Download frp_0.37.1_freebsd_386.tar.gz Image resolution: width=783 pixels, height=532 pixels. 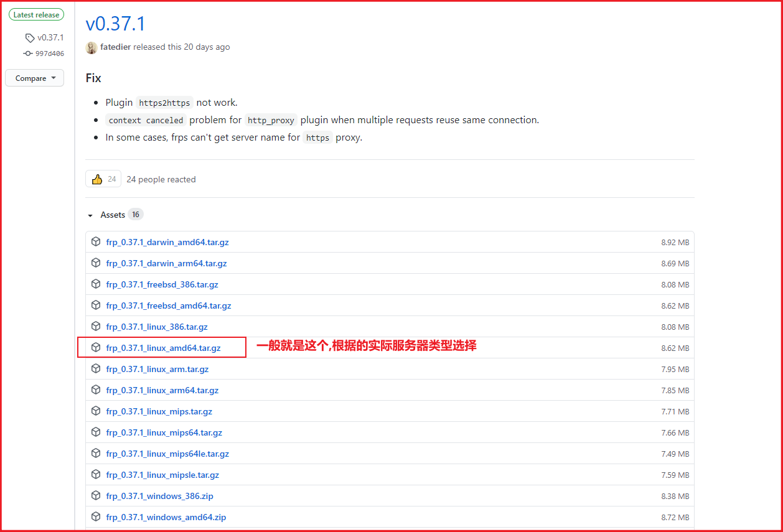coord(162,284)
